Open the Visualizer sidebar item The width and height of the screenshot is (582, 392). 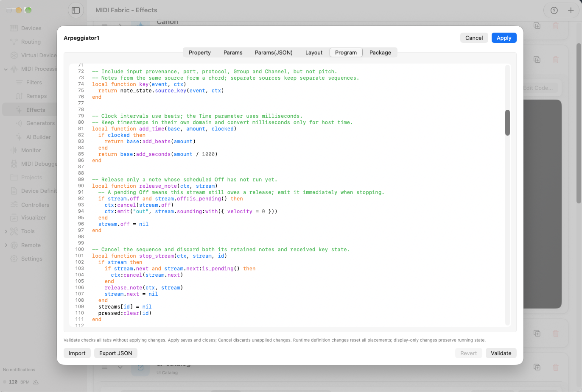(x=33, y=217)
